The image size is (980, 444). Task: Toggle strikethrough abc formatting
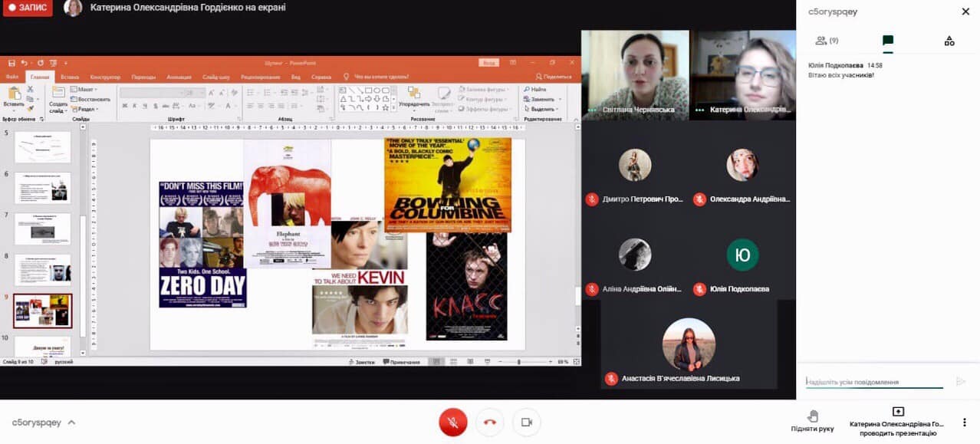pyautogui.click(x=166, y=106)
